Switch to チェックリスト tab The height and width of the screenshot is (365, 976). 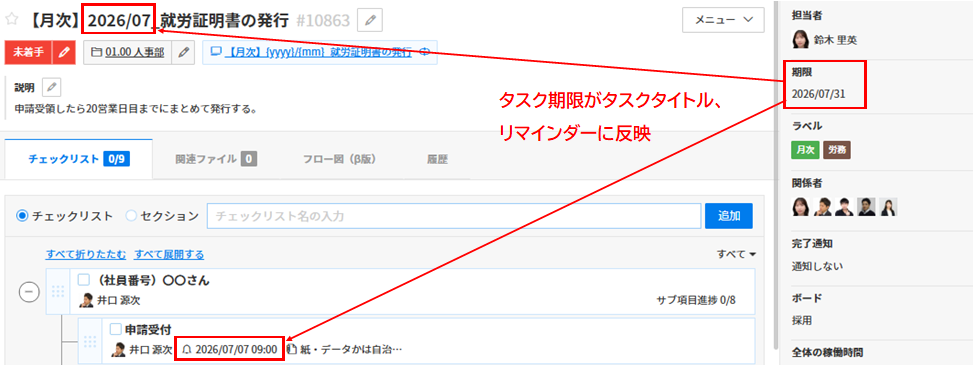point(78,159)
